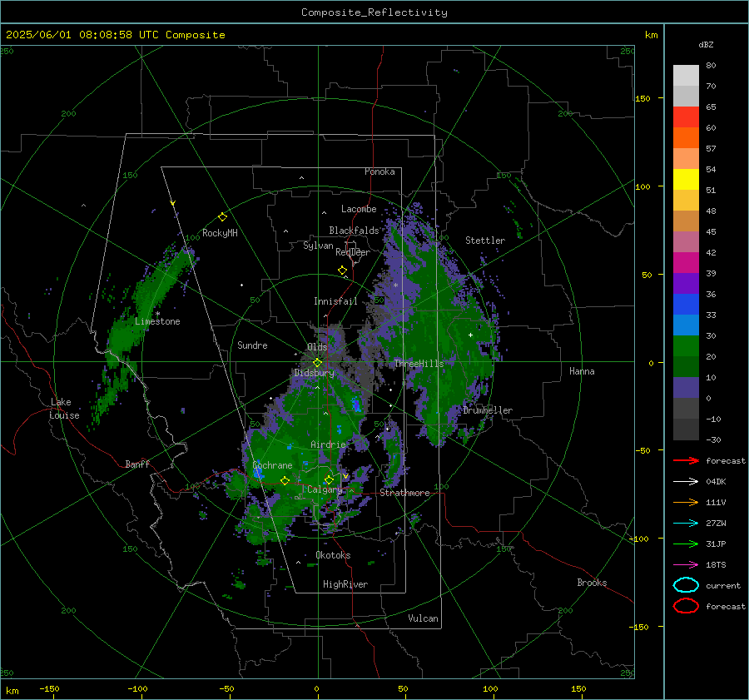Screen dimensions: 749x700
Task: Click the Sundre city label
Action: 252,345
